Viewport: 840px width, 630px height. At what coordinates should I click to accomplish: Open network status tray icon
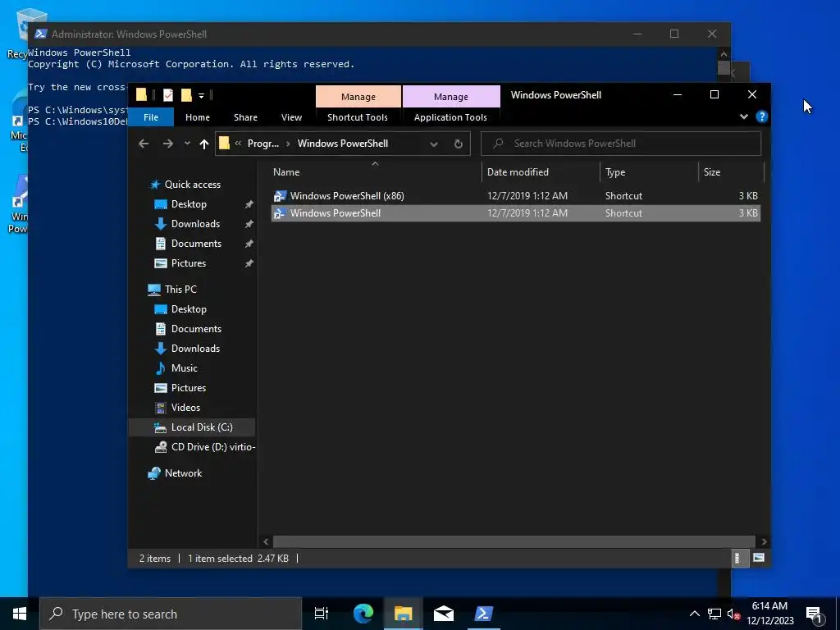click(x=714, y=614)
